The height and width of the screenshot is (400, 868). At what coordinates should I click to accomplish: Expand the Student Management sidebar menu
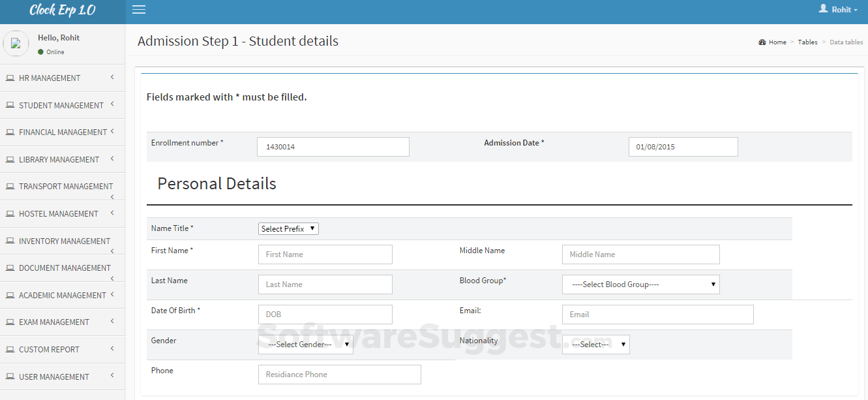[x=61, y=106]
